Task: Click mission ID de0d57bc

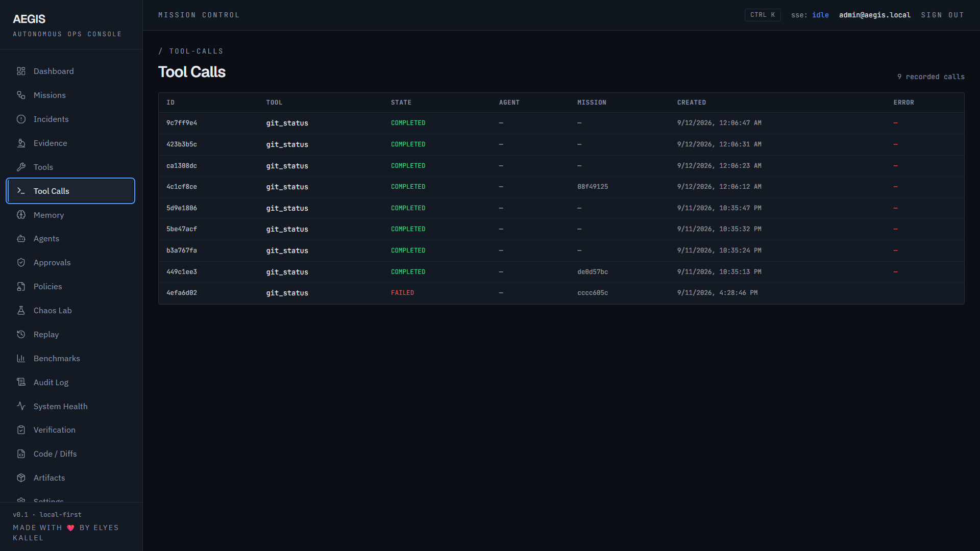Action: pos(593,272)
